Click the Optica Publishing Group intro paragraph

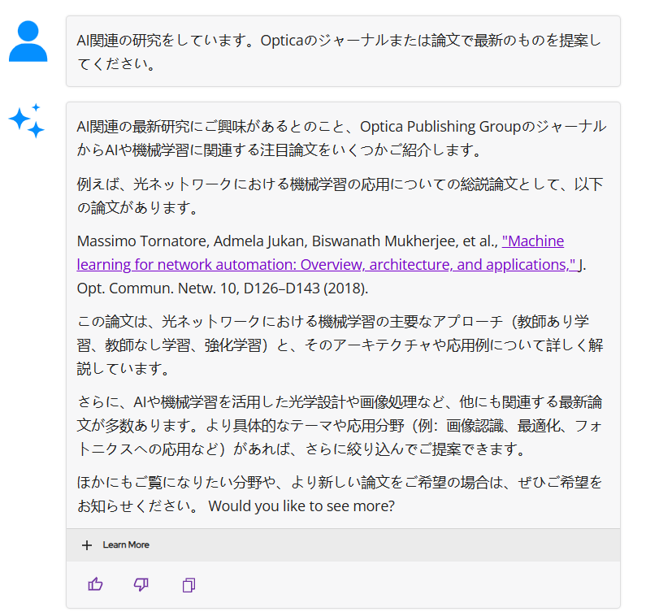coord(341,138)
